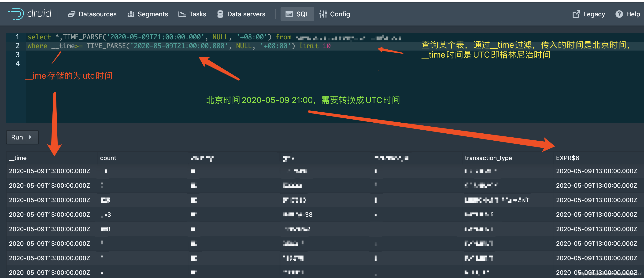The width and height of the screenshot is (644, 278).
Task: Click the Druid logo icon
Action: pos(16,14)
